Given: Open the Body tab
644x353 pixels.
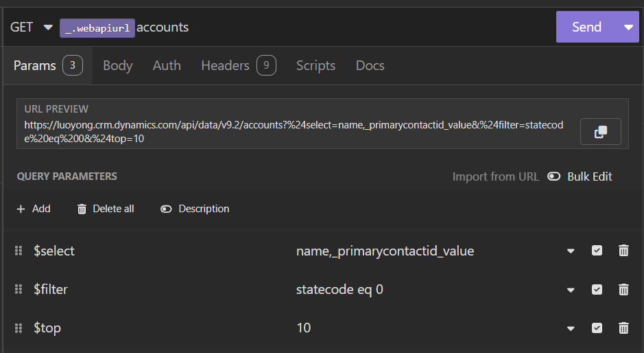Looking at the screenshot, I should point(118,65).
